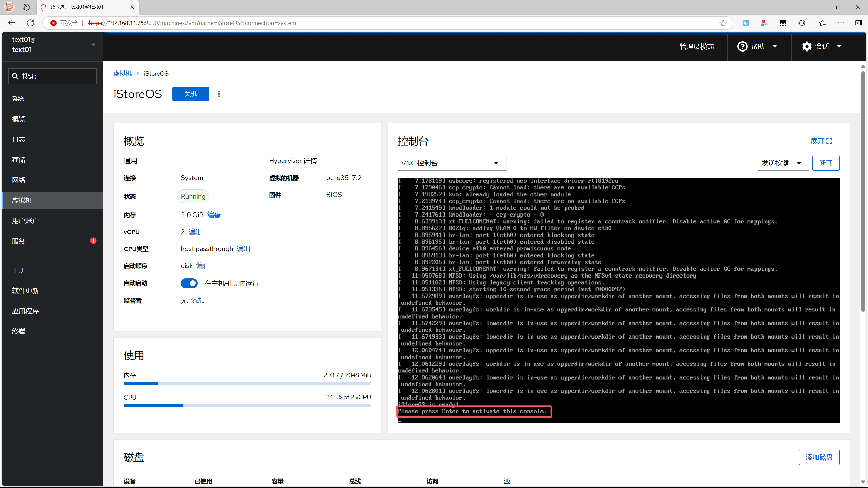Viewport: 868px width, 488px height.
Task: Click the kebab menu next to 关机
Action: pos(219,94)
